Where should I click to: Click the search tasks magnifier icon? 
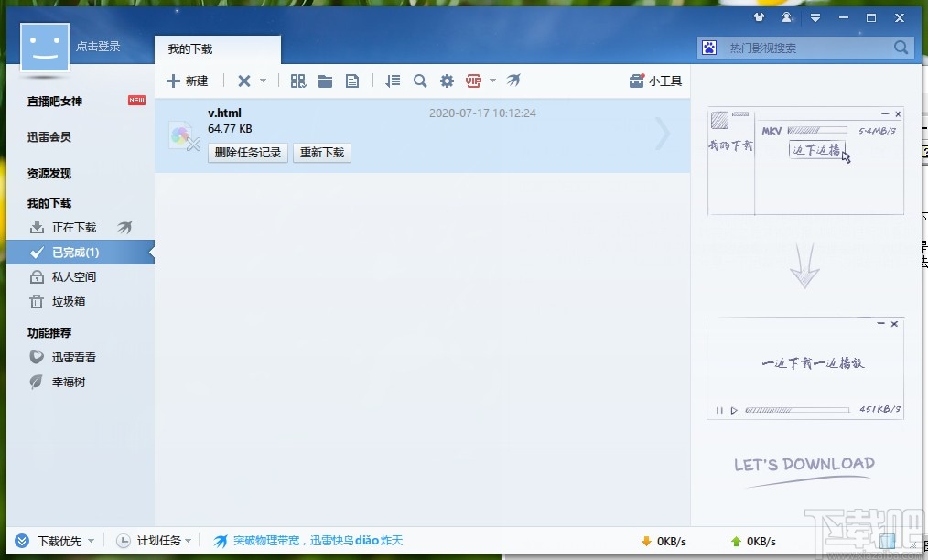[x=420, y=81]
